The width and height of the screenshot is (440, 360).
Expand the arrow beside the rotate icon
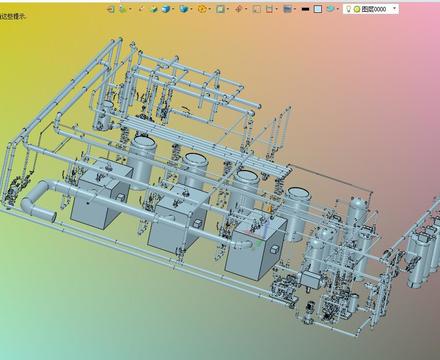tap(209, 9)
